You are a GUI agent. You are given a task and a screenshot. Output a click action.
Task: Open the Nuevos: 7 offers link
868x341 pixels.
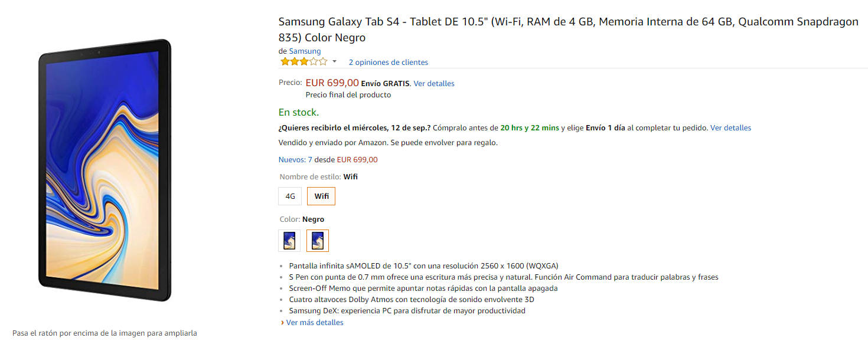click(295, 160)
